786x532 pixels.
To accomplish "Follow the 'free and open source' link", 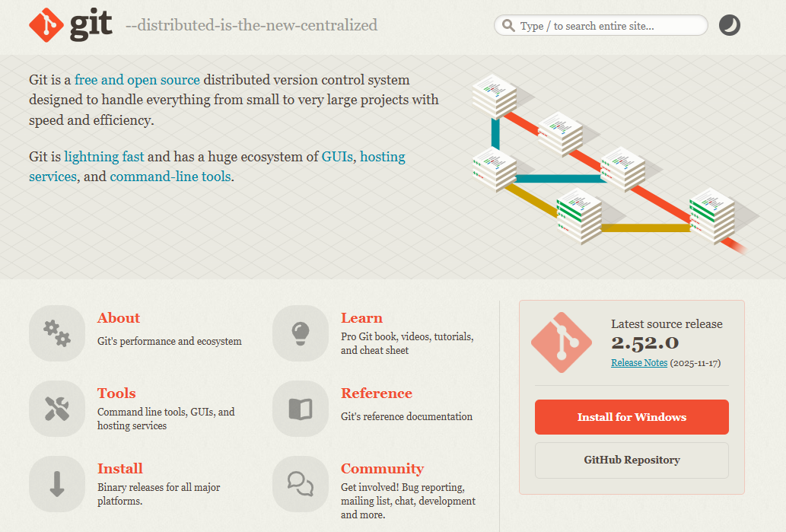I will click(138, 80).
